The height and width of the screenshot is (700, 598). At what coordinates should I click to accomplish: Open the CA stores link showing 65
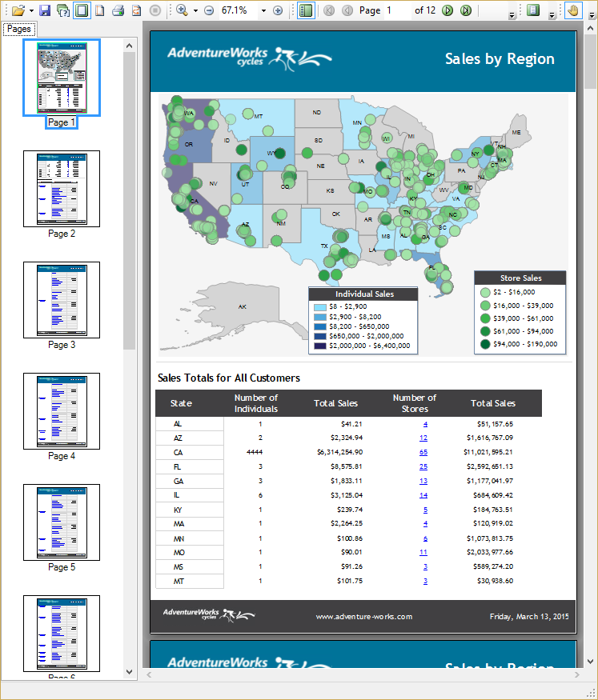[x=423, y=452]
